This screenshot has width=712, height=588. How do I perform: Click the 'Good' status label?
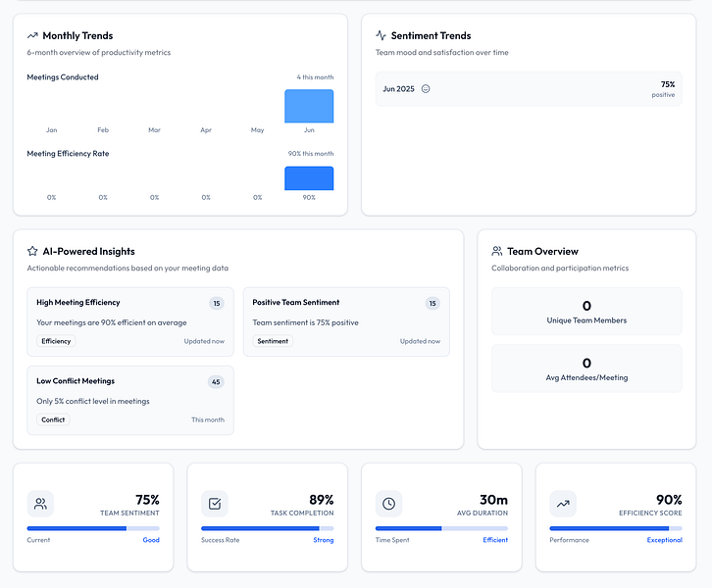point(151,540)
